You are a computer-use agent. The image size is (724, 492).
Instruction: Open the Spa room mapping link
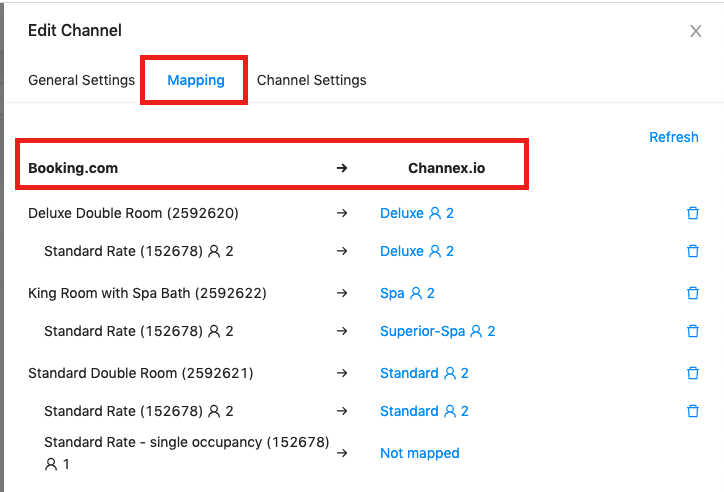[x=407, y=293]
